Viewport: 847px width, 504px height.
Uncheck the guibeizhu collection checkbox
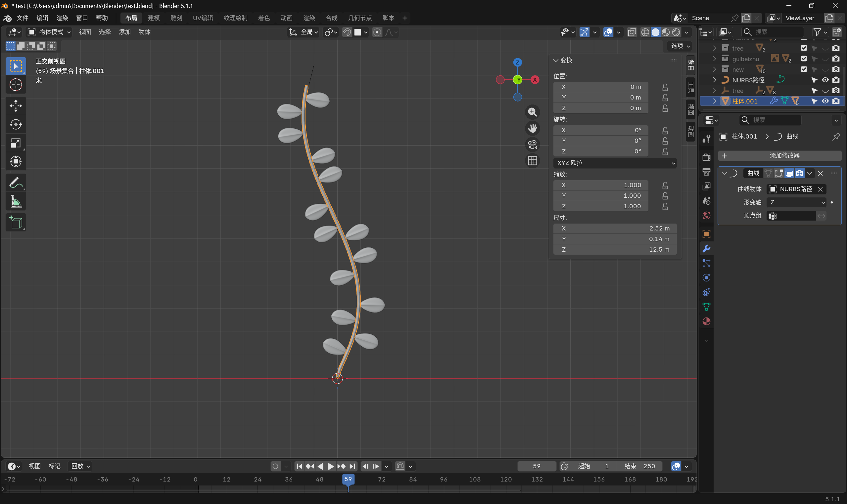804,59
